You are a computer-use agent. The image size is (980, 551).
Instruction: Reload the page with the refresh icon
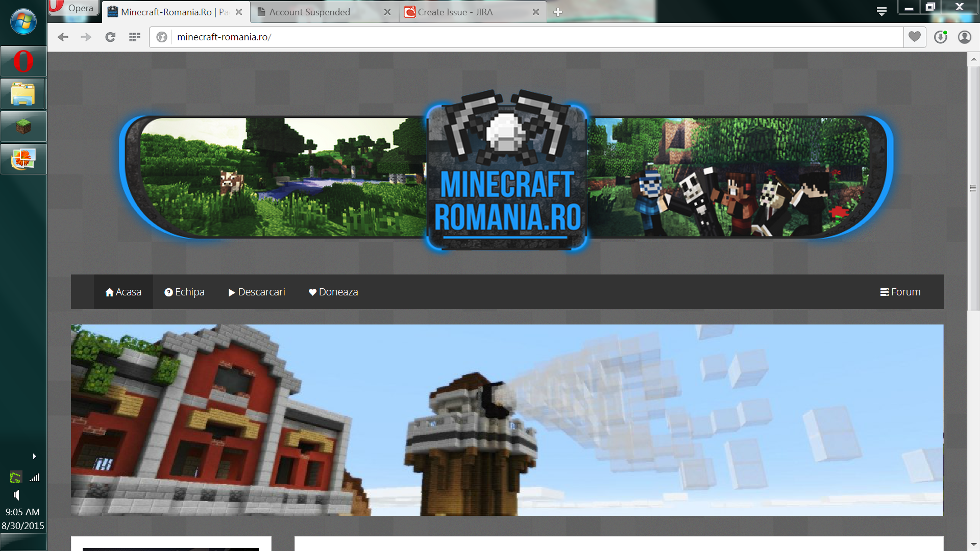(x=110, y=37)
